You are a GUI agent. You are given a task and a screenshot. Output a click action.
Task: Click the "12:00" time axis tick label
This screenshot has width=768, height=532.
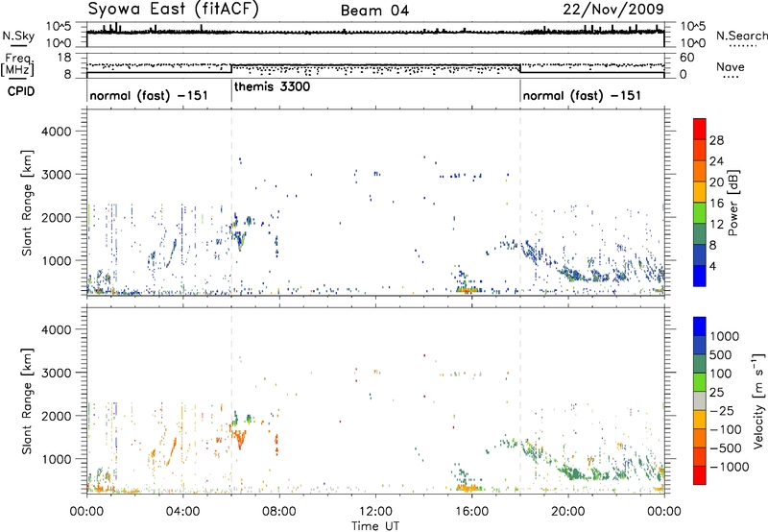pos(375,512)
